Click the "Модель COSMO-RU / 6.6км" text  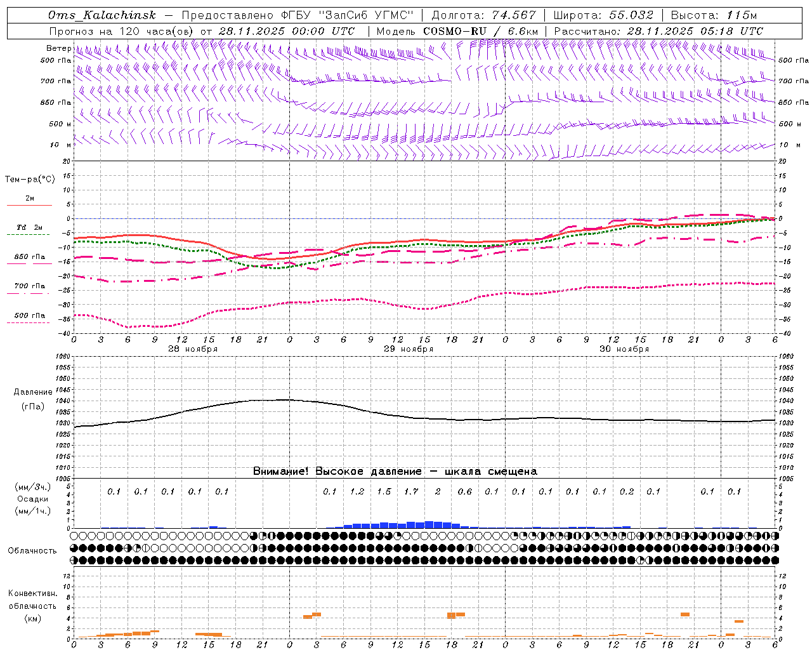(457, 31)
